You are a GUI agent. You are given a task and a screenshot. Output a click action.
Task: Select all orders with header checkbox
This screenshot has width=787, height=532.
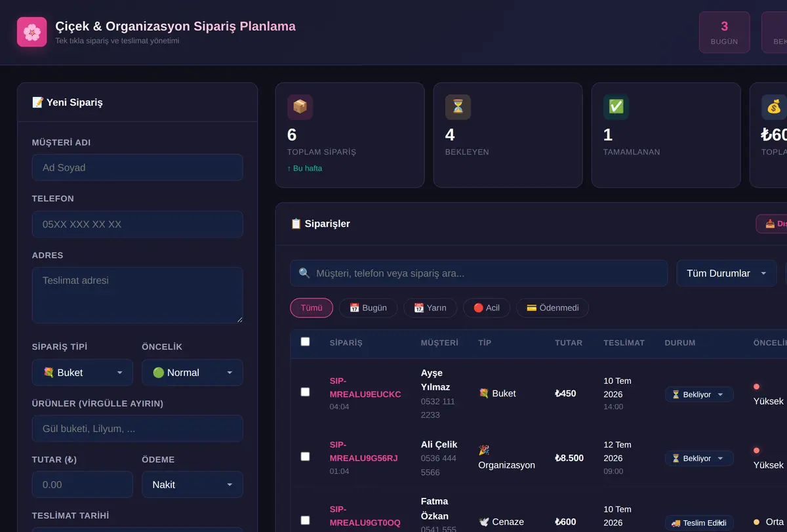(305, 342)
